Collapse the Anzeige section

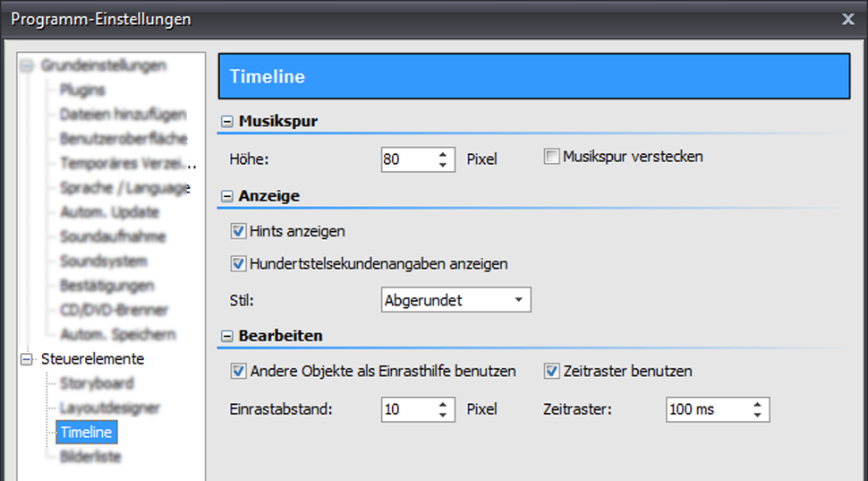coord(227,195)
